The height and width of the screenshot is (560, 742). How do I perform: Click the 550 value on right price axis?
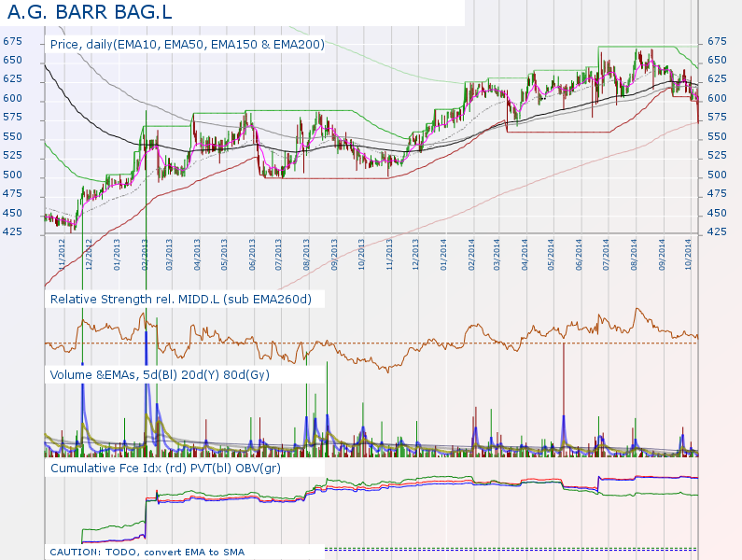point(717,137)
